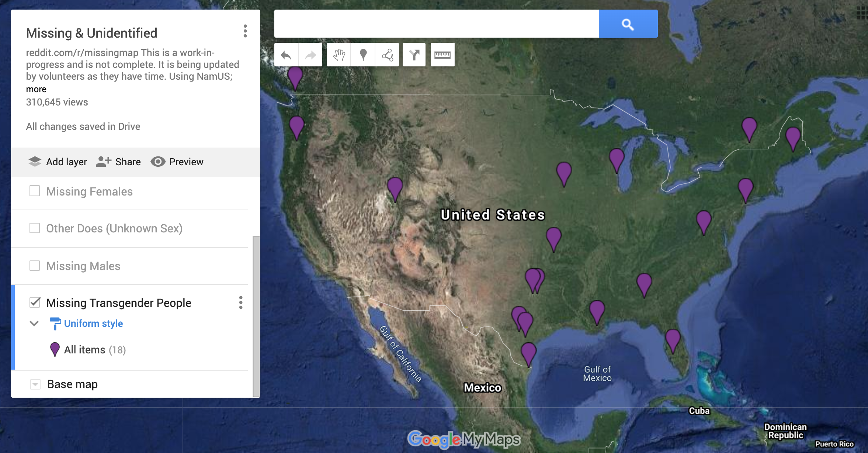Click the Base map label

(x=72, y=384)
